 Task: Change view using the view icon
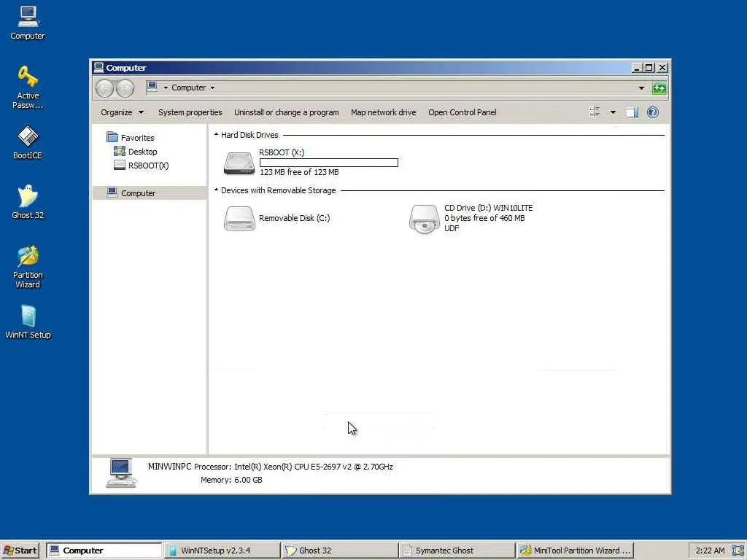[595, 112]
